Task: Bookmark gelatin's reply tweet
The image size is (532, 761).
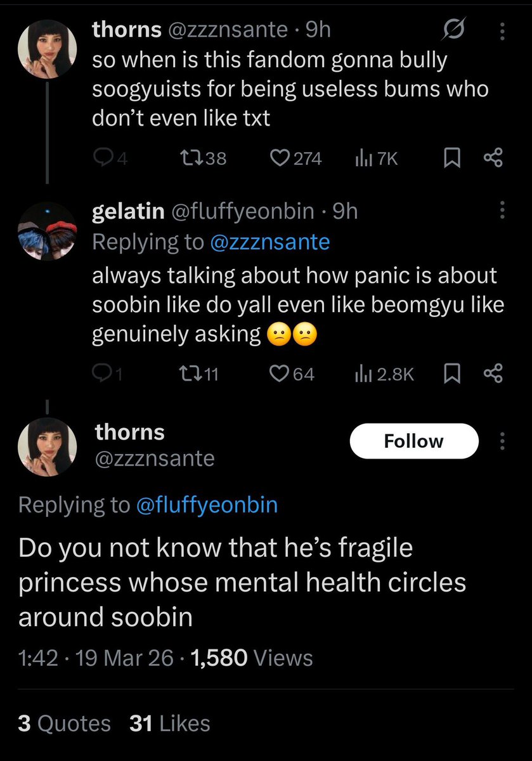Action: (452, 375)
